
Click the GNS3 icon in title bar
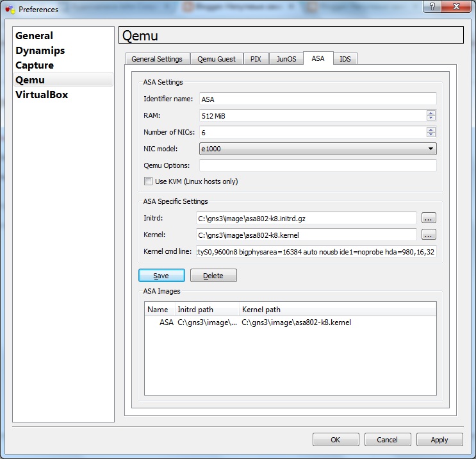pyautogui.click(x=10, y=10)
